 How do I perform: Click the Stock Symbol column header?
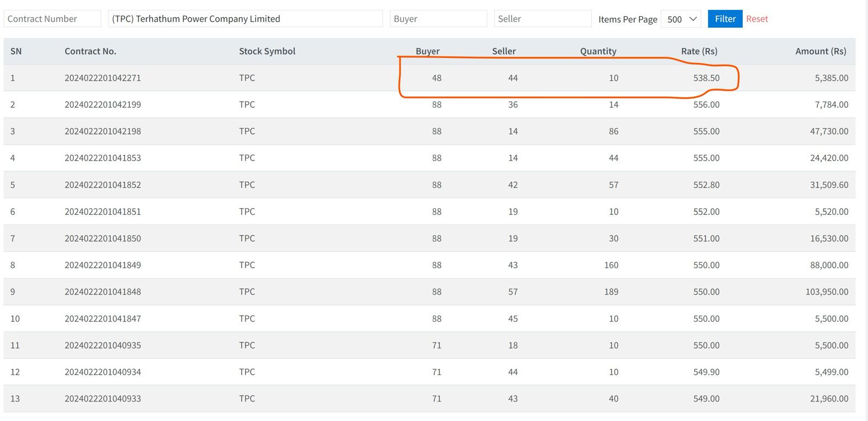[267, 51]
